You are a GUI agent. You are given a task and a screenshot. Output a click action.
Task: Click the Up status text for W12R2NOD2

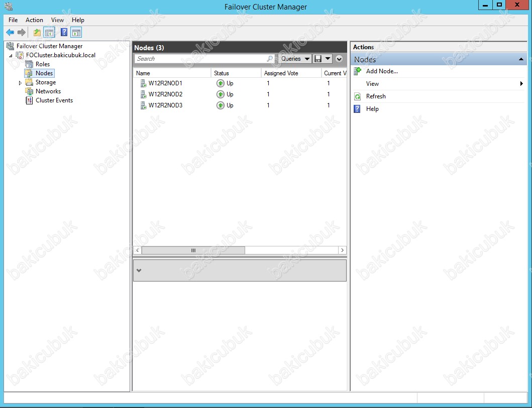tap(230, 94)
